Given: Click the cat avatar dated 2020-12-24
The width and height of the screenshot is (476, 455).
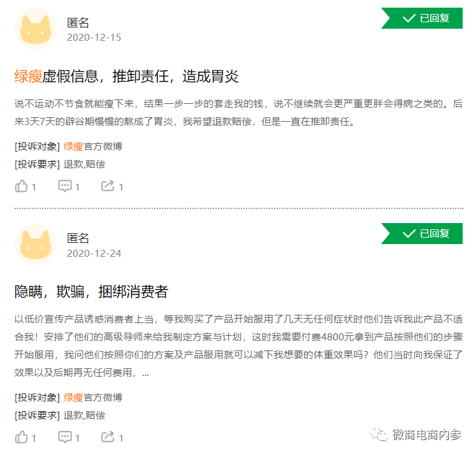Looking at the screenshot, I should (36, 245).
